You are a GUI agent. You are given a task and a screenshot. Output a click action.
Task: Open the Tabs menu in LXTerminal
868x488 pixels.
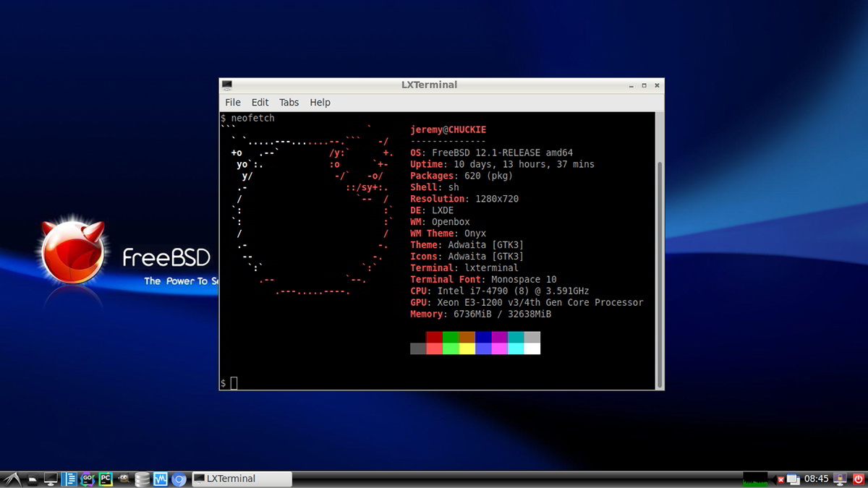pyautogui.click(x=289, y=103)
